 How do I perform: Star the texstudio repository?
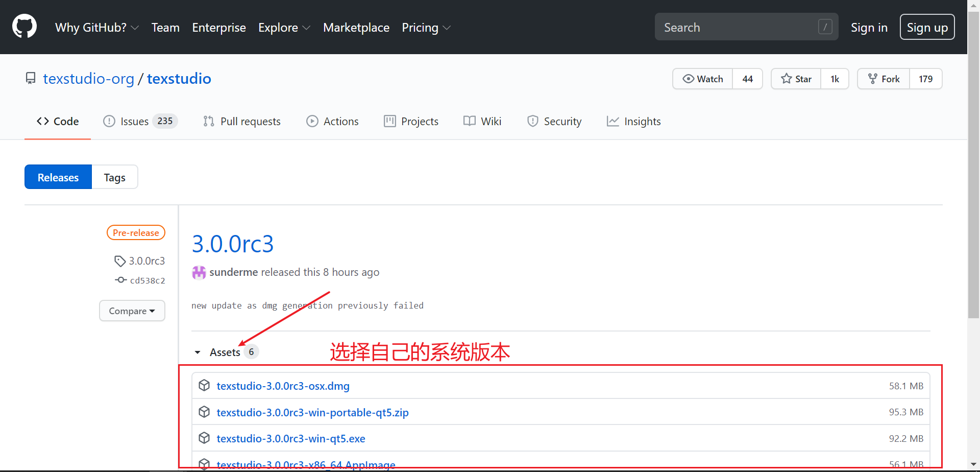(796, 79)
